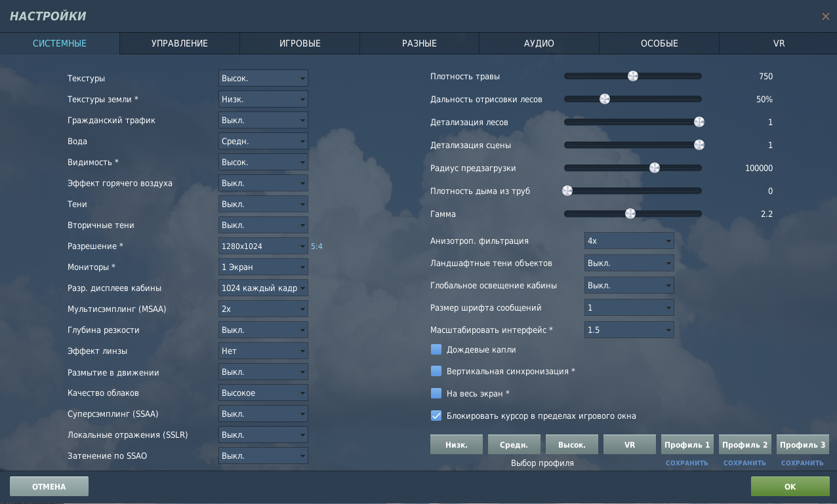837x504 pixels.
Task: Open Анизотроп. фильтрация dropdown
Action: pos(629,241)
